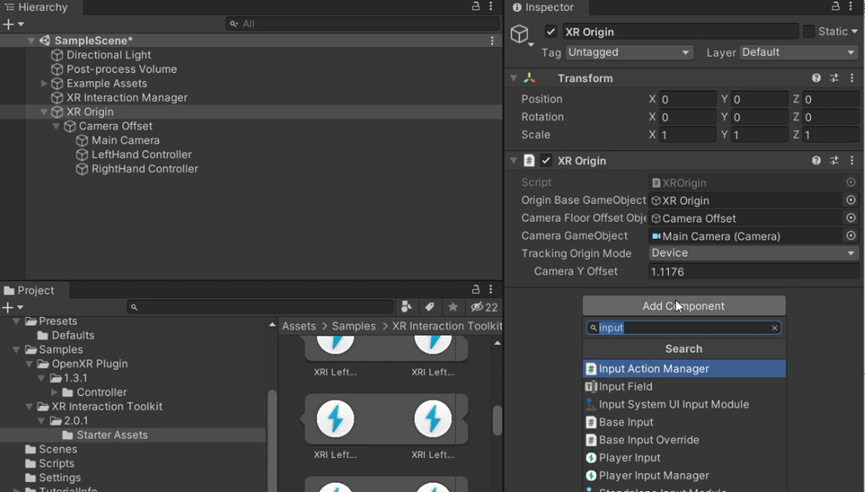Open Transform component help
This screenshot has height=492, width=865.
[x=816, y=78]
